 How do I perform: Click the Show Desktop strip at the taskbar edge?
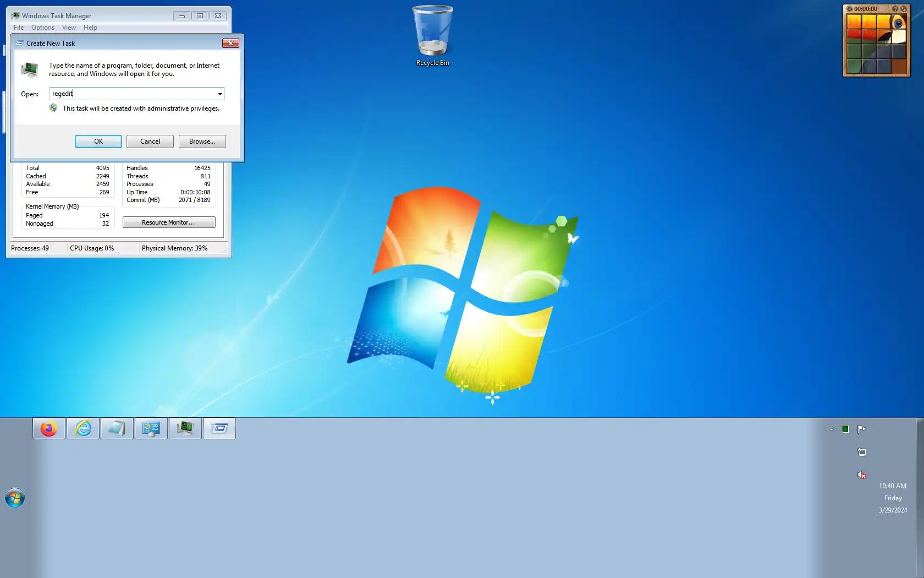click(x=920, y=498)
